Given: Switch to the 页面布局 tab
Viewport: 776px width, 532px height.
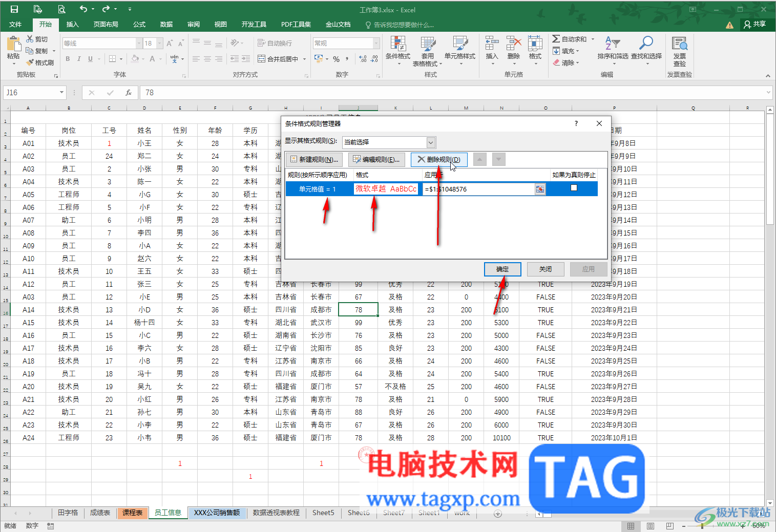Looking at the screenshot, I should pos(106,24).
